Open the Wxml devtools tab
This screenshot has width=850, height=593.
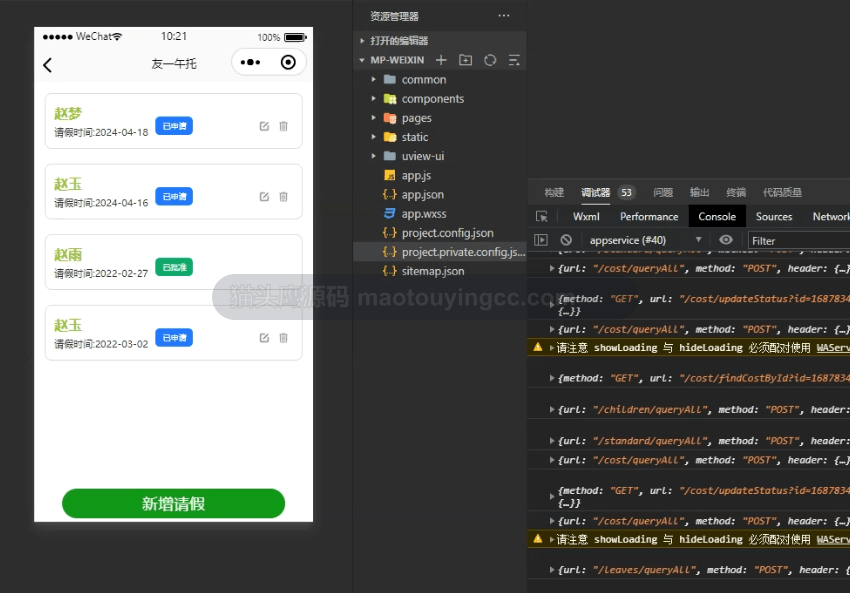(586, 217)
